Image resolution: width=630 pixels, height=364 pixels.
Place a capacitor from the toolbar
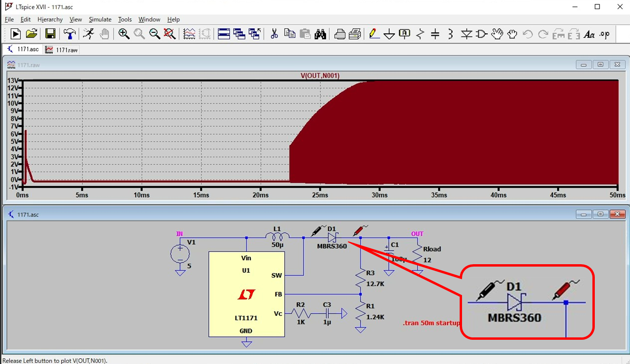coord(435,34)
